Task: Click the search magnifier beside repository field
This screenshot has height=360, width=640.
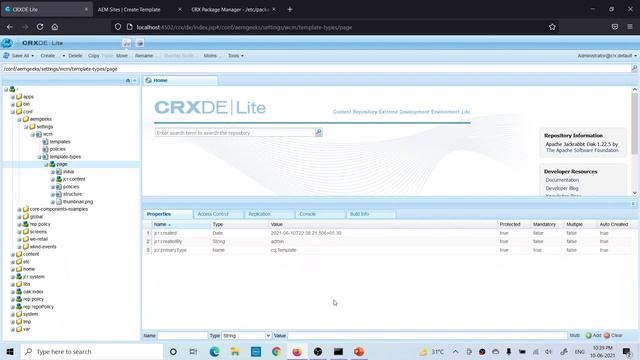Action: pos(318,132)
